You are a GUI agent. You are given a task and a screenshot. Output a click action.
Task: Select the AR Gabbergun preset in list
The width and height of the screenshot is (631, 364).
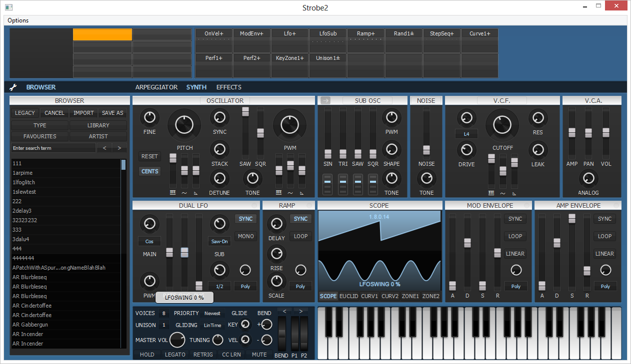[65, 325]
